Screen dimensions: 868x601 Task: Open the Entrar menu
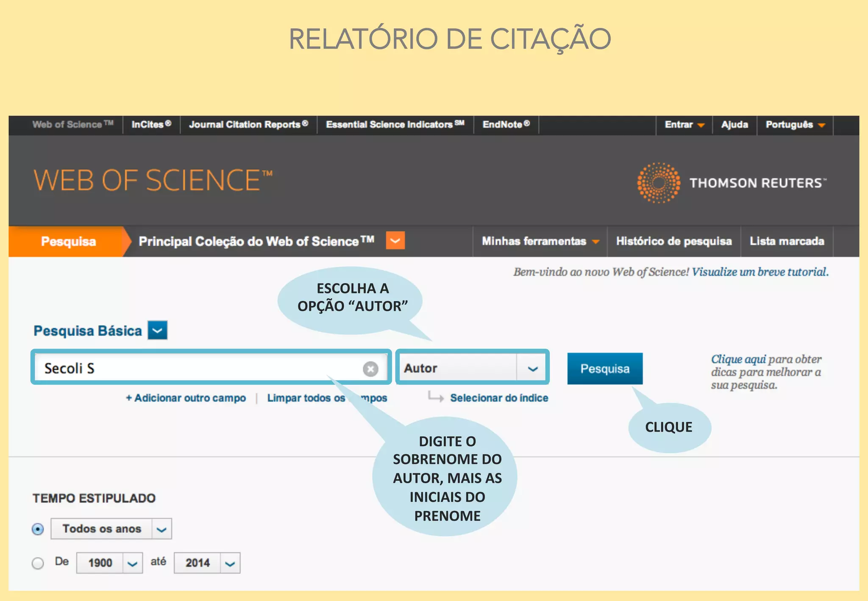coord(684,125)
